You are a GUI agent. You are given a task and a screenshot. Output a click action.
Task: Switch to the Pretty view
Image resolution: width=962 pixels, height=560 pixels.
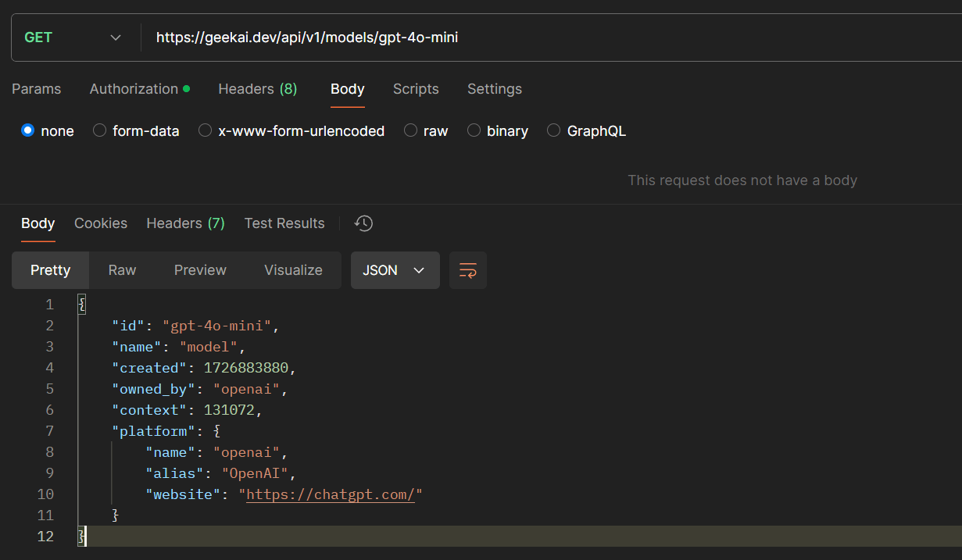pyautogui.click(x=50, y=270)
